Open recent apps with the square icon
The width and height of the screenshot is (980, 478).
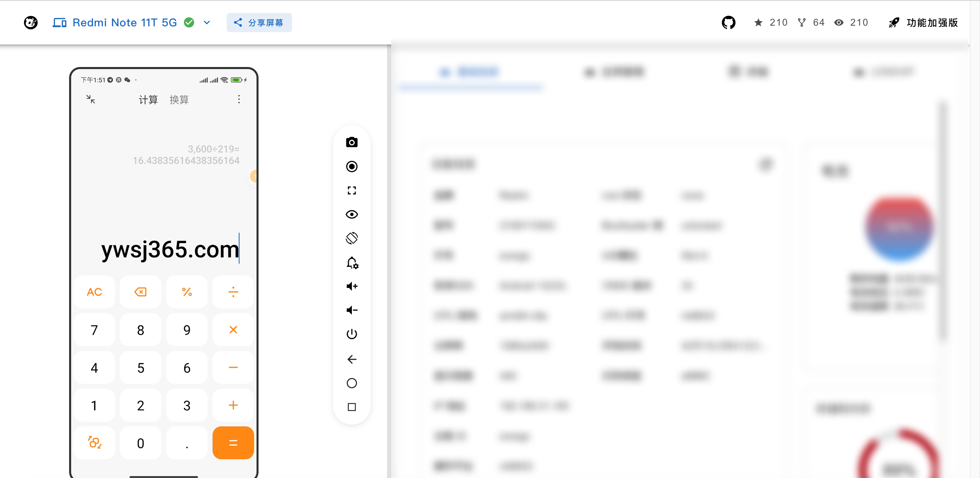[x=352, y=407]
